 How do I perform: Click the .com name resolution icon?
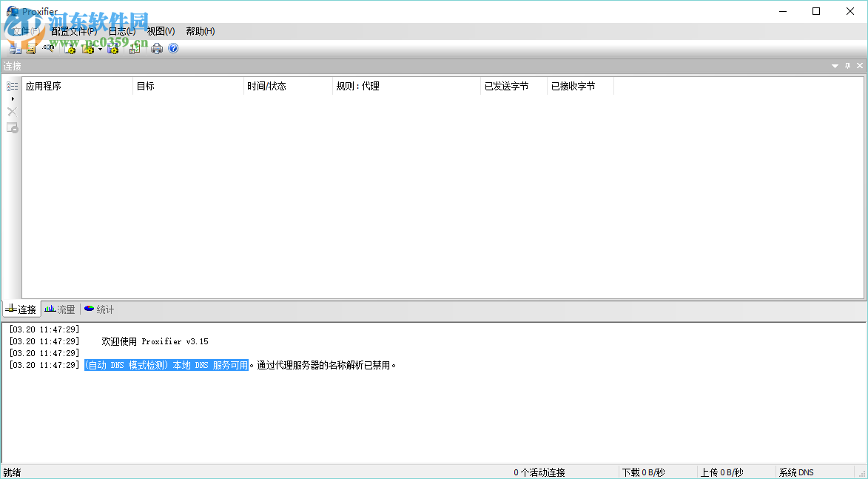pos(48,48)
